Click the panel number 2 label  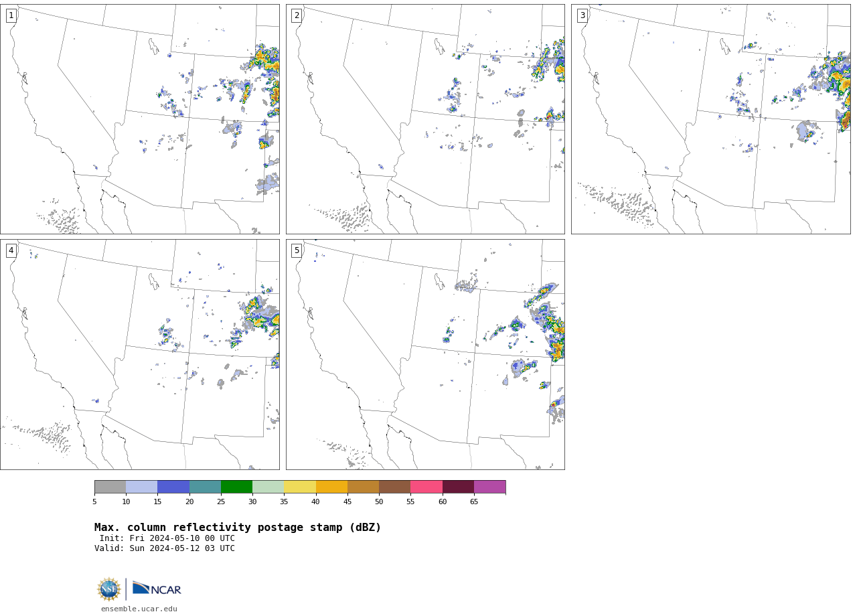[297, 15]
